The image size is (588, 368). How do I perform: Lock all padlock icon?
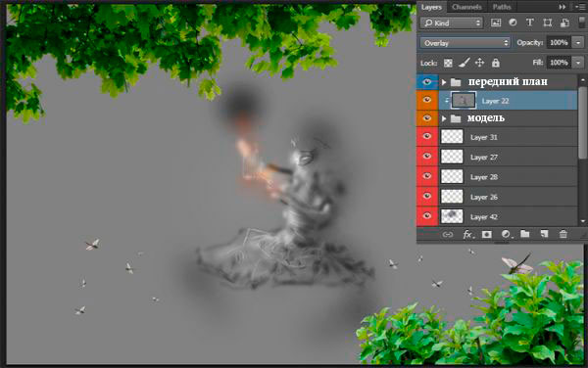coord(495,63)
